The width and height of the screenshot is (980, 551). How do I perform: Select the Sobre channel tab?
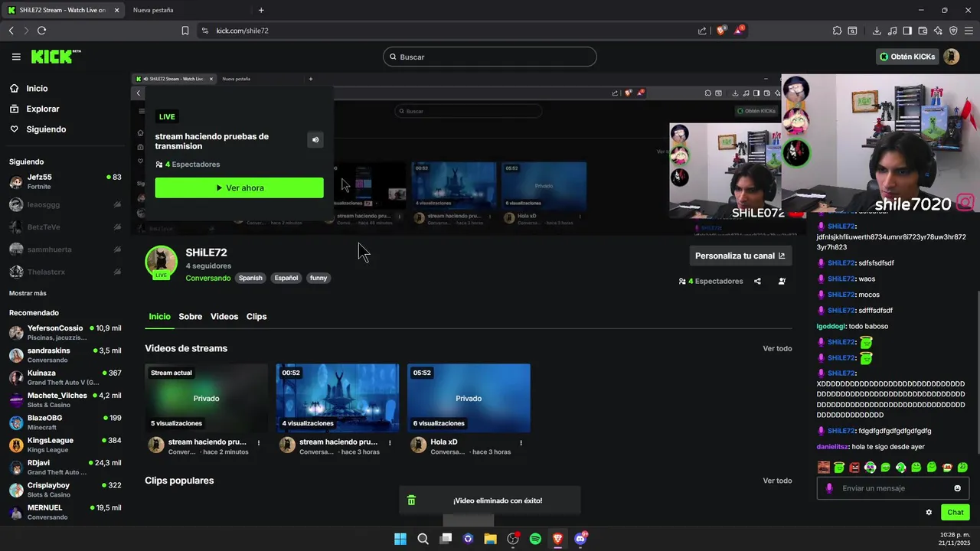pyautogui.click(x=191, y=317)
